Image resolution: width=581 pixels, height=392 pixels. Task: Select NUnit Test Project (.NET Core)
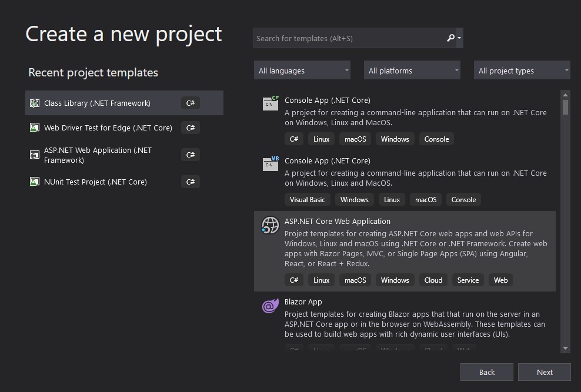(x=124, y=182)
